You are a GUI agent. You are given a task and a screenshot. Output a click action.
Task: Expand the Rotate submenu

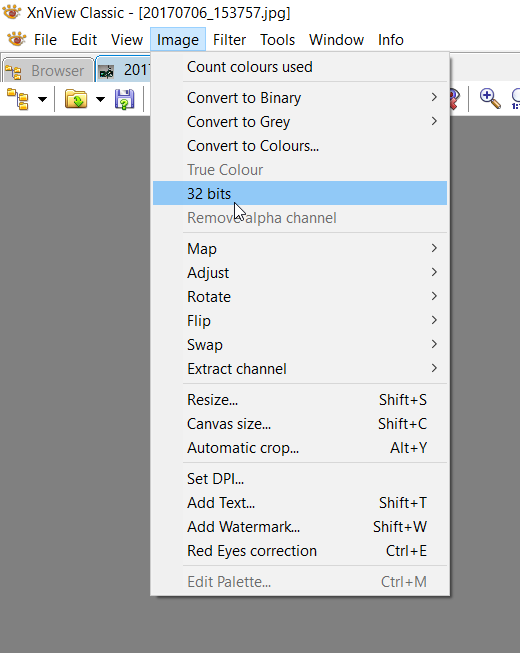pos(300,297)
